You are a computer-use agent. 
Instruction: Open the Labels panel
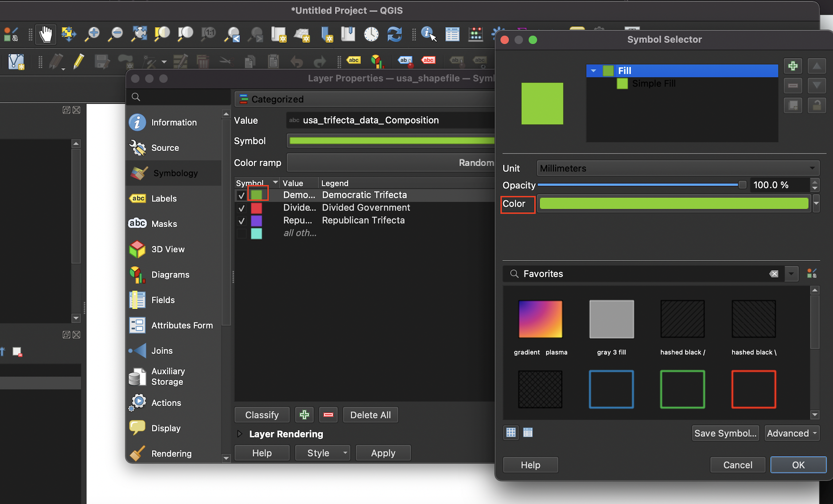[164, 198]
